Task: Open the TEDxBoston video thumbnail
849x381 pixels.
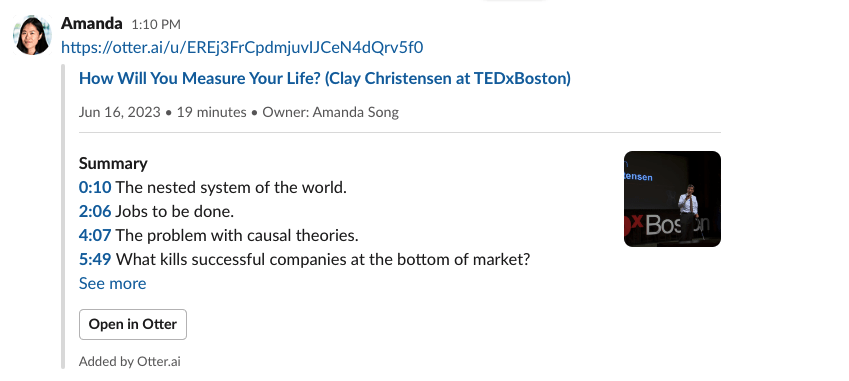Action: [672, 199]
